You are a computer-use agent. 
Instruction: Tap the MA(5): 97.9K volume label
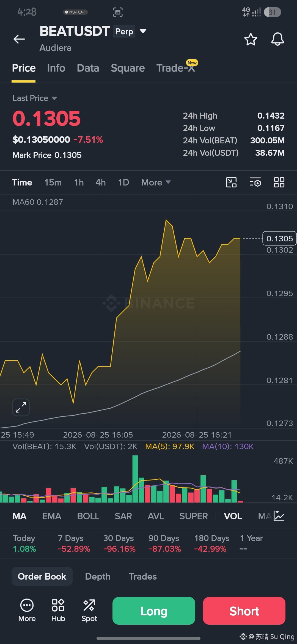[x=170, y=446]
